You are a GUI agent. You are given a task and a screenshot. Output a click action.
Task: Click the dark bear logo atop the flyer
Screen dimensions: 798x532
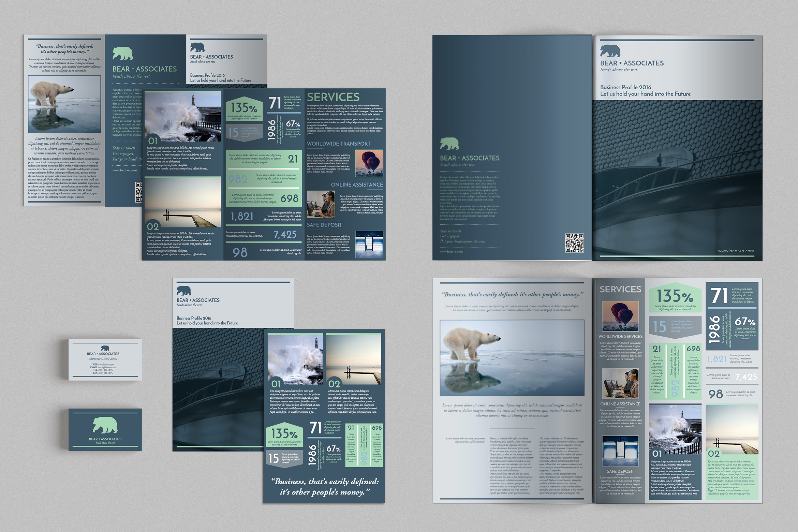[x=184, y=291]
